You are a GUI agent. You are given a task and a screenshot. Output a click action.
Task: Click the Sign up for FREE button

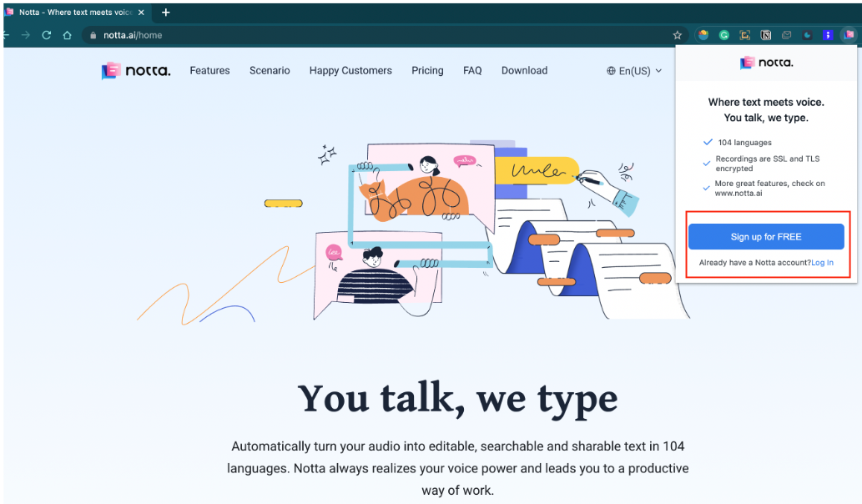(x=765, y=236)
